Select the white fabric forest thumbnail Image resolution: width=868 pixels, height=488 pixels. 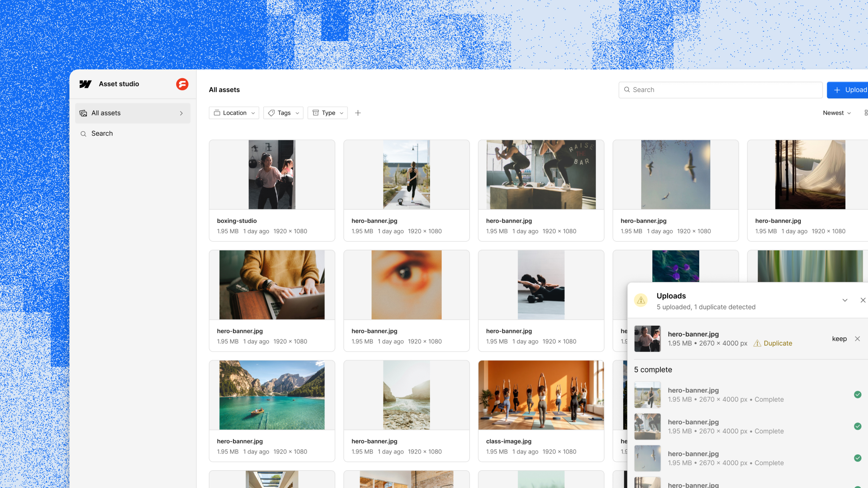[x=810, y=175]
